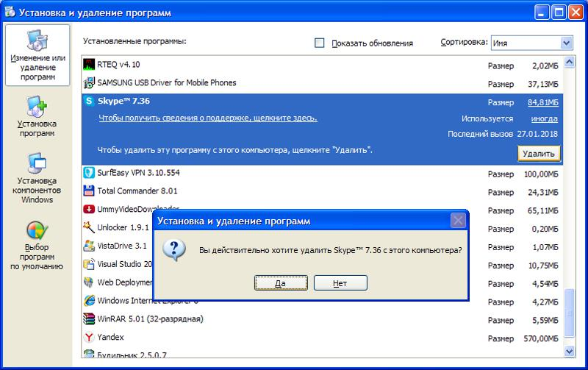Click the Yandex size value 570,00МБ
Screen dimensions: 588x370
pyautogui.click(x=541, y=338)
